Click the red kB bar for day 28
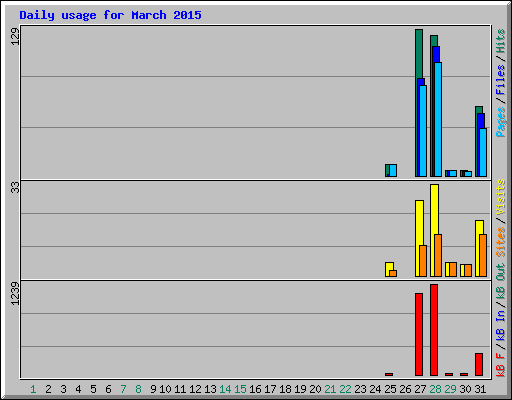 pyautogui.click(x=434, y=330)
